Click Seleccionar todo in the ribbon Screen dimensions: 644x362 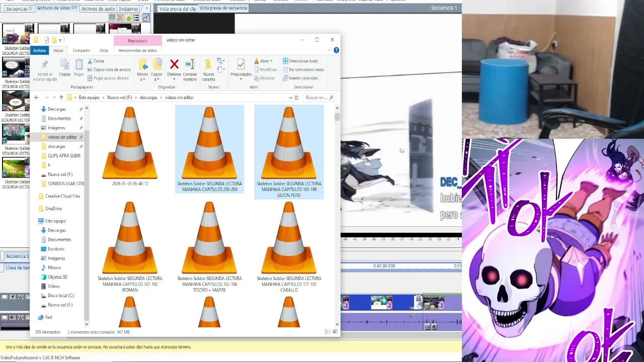coord(300,61)
